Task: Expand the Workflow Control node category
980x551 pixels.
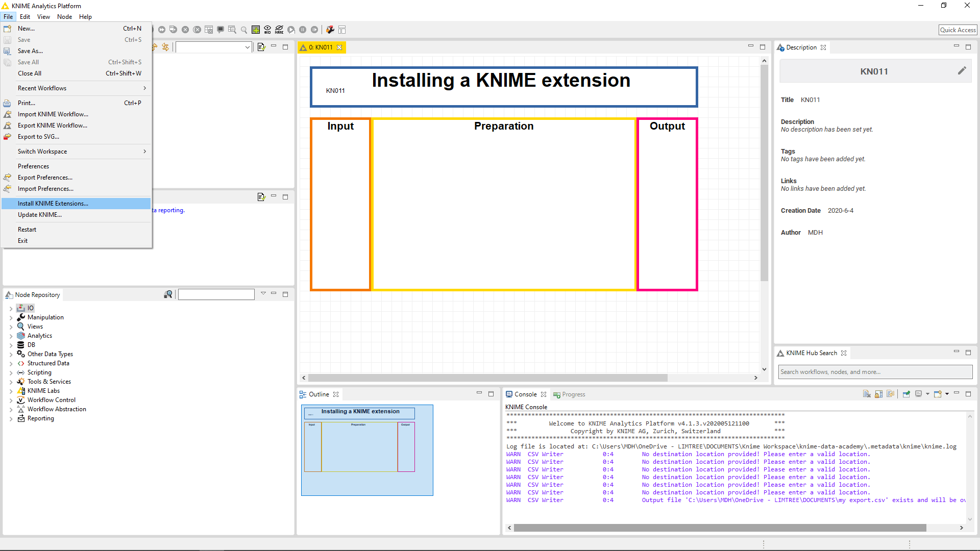Action: (11, 400)
